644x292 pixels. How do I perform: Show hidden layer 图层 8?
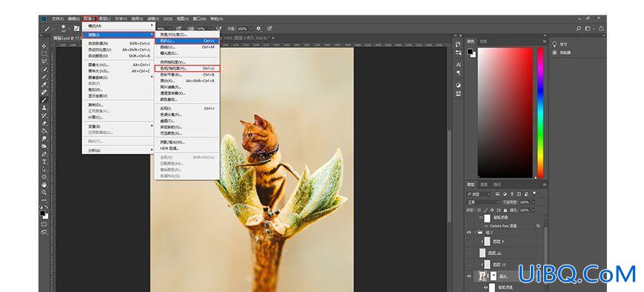(469, 242)
